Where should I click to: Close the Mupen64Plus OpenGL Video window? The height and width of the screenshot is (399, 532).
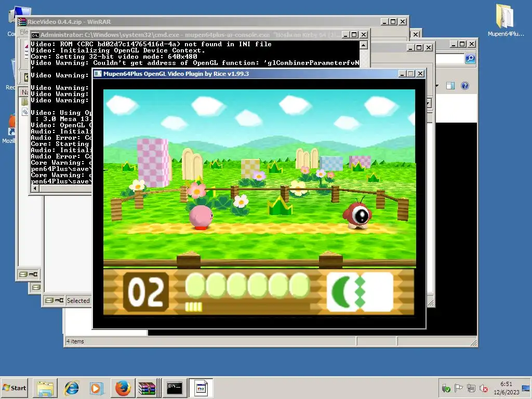pyautogui.click(x=420, y=74)
